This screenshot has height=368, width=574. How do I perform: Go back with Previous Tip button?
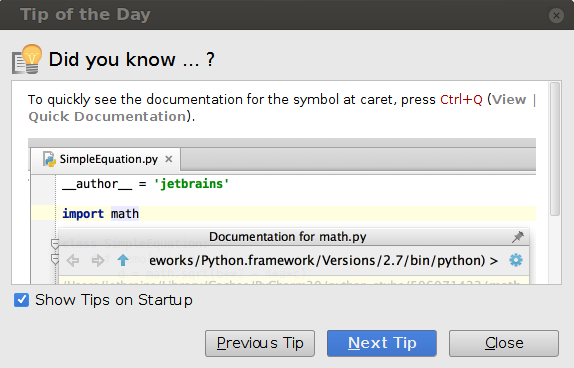260,343
